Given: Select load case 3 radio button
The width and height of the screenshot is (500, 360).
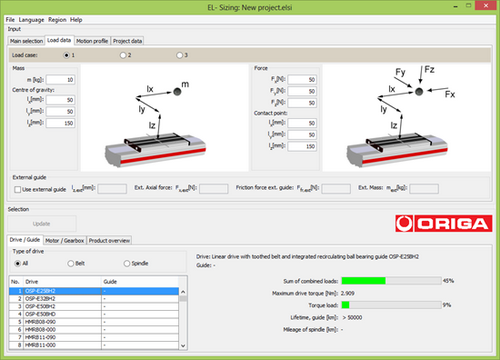Looking at the screenshot, I should point(180,55).
